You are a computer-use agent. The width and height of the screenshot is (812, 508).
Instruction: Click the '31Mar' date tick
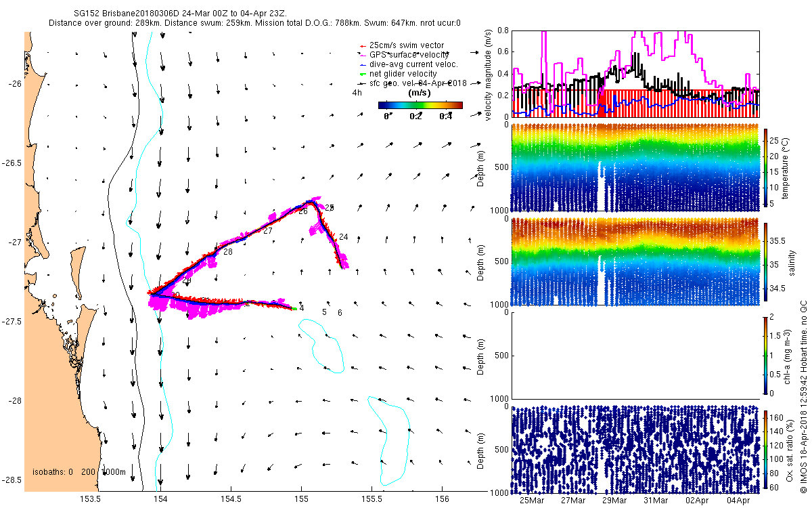click(x=657, y=501)
